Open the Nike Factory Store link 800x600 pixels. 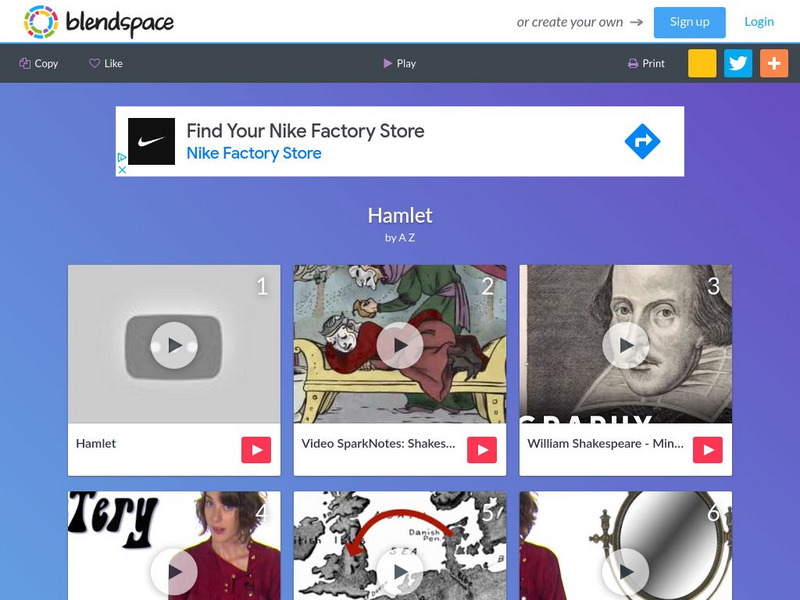tap(254, 153)
